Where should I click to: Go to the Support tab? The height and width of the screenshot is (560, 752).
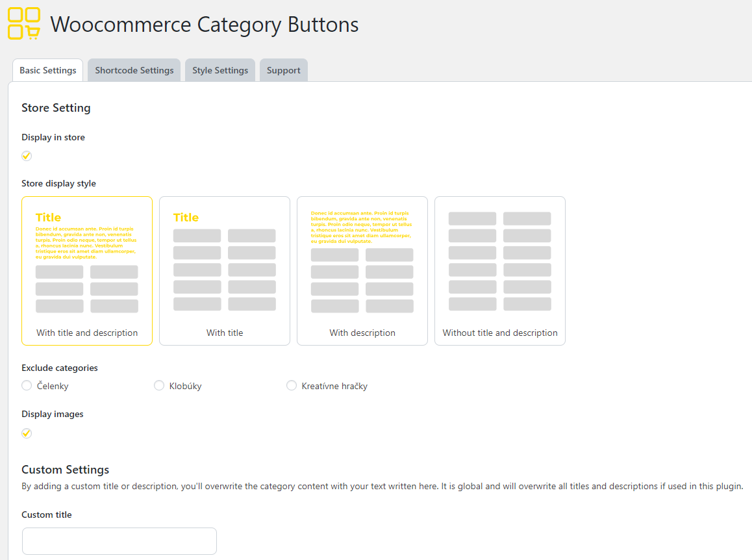283,70
